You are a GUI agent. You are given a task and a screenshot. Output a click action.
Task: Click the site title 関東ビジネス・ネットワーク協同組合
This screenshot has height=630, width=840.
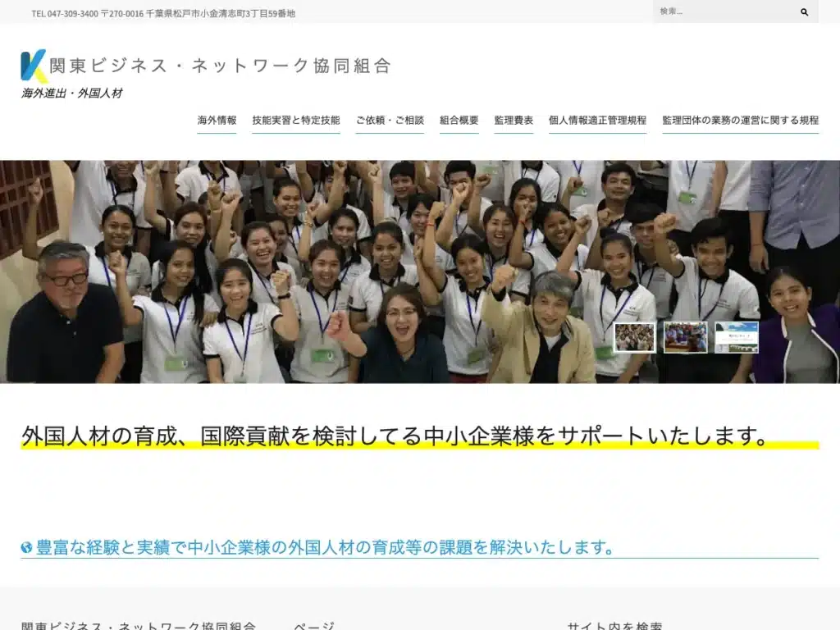[x=220, y=66]
